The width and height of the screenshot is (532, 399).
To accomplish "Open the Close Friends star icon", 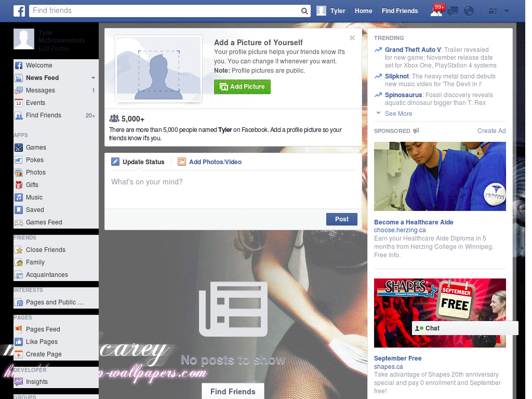I will 19,250.
